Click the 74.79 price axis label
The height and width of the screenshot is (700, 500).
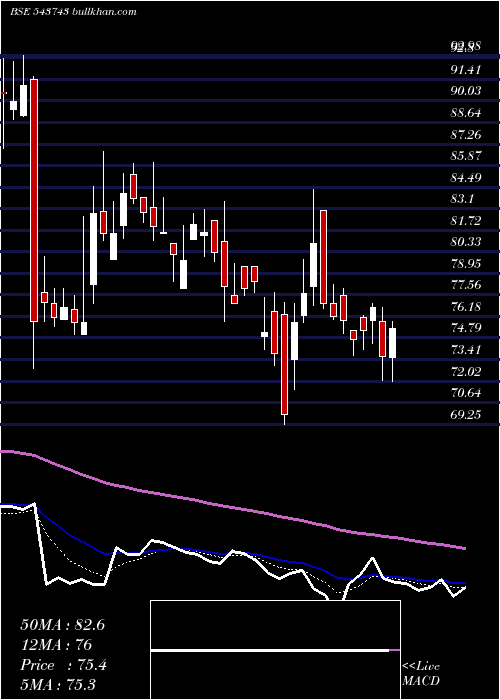coord(466,329)
